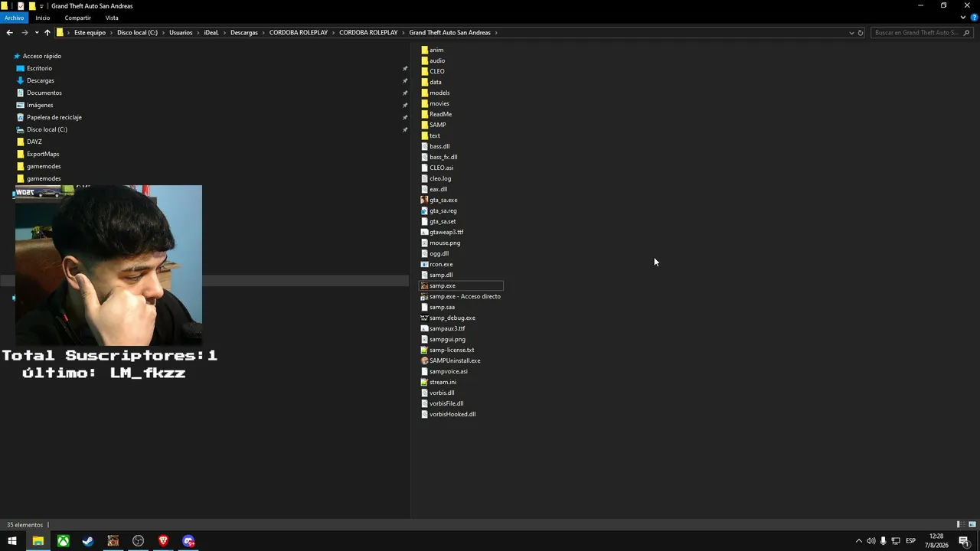Select the SAMPUninstall.exe icon
This screenshot has height=551, width=980.
coord(424,360)
